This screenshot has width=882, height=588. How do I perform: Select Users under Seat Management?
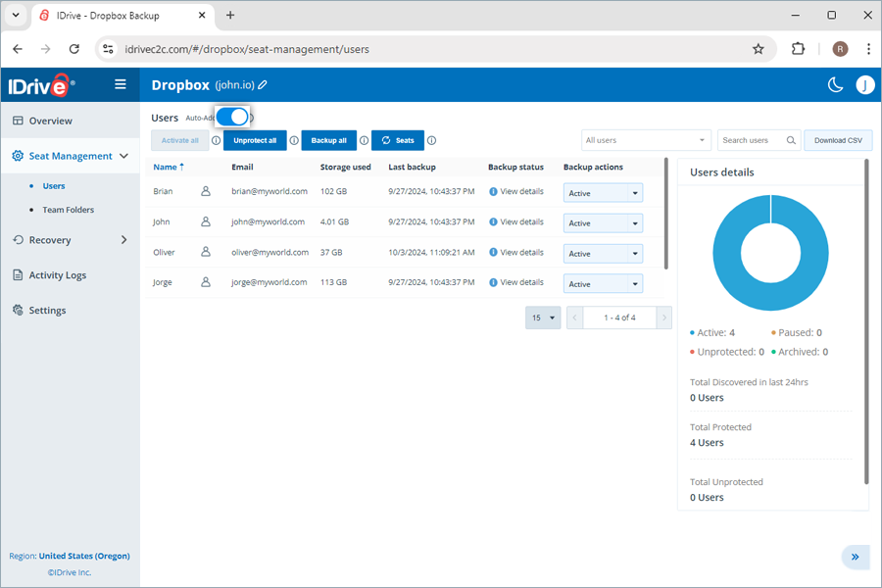54,185
